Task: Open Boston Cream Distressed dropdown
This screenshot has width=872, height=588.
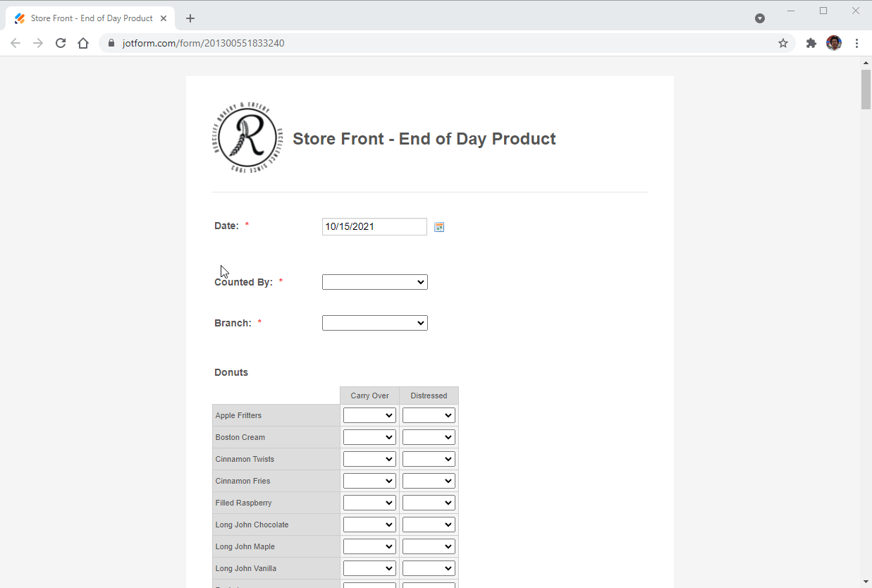Action: coord(429,438)
